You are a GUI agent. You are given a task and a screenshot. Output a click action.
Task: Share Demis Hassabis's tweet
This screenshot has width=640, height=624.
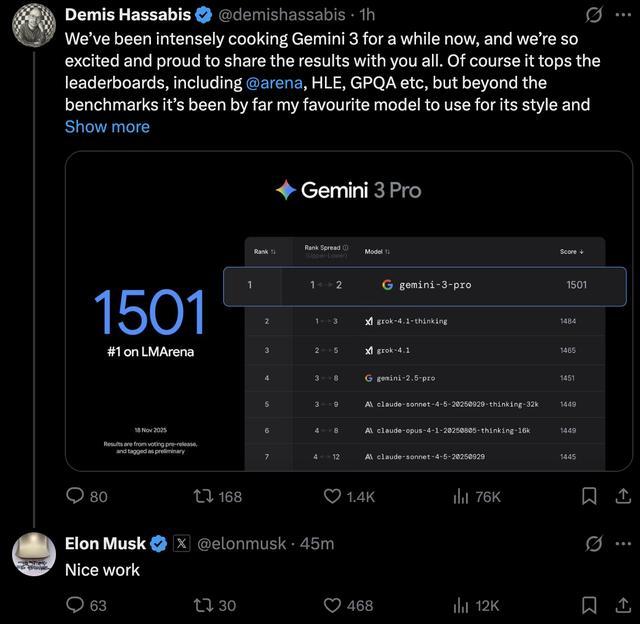(x=624, y=496)
